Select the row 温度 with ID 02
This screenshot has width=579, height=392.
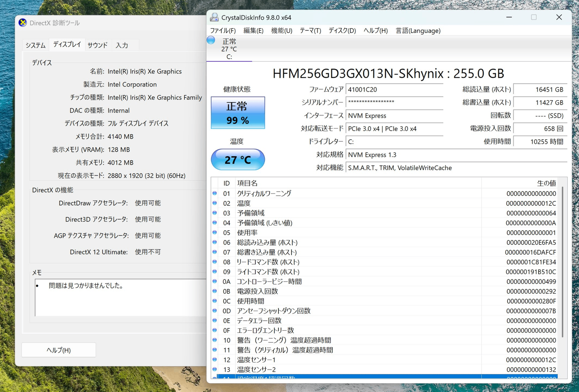click(385, 203)
